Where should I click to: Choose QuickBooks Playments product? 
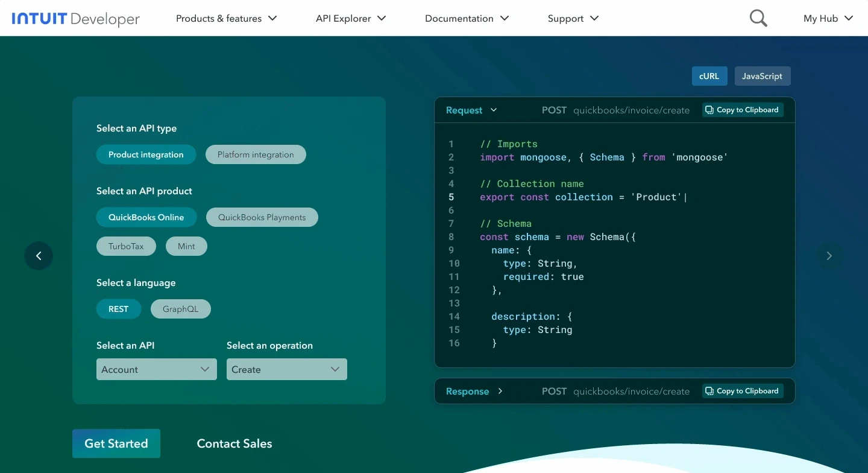[262, 217]
